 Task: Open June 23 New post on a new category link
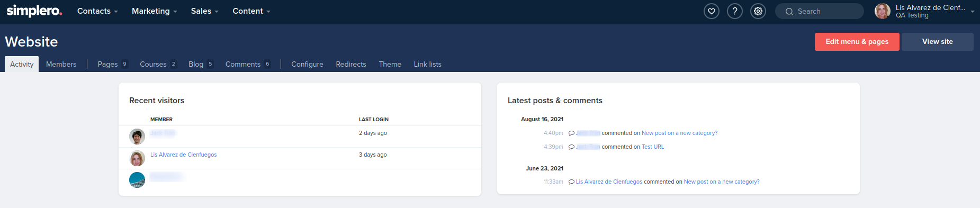coord(722,182)
